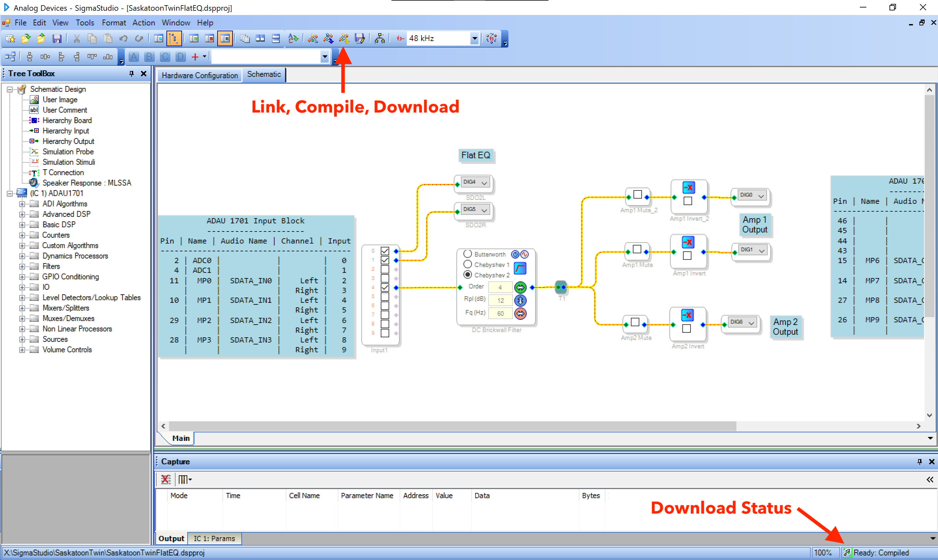Expand the Volume Controls tree folder
The height and width of the screenshot is (560, 938).
(x=22, y=350)
